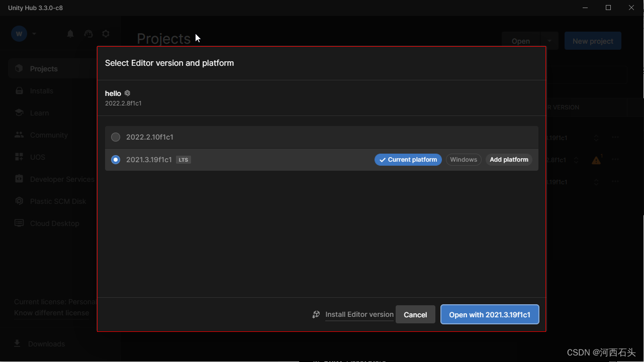This screenshot has height=362, width=644.
Task: Open notifications with the bell icon
Action: (70, 34)
